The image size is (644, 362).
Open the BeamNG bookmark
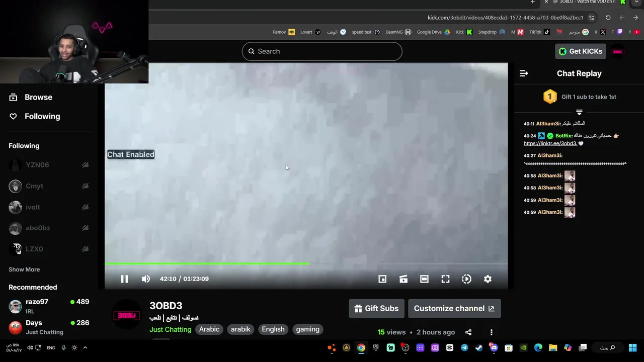click(x=398, y=32)
